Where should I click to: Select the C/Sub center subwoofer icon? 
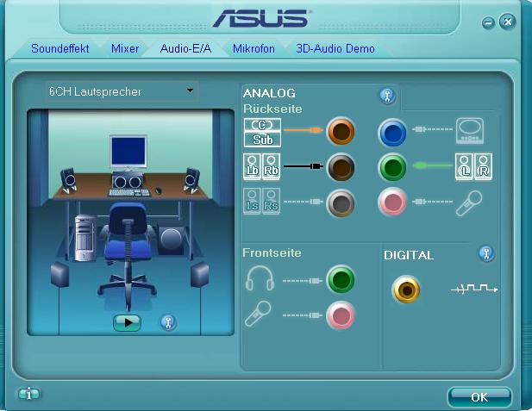[x=262, y=133]
